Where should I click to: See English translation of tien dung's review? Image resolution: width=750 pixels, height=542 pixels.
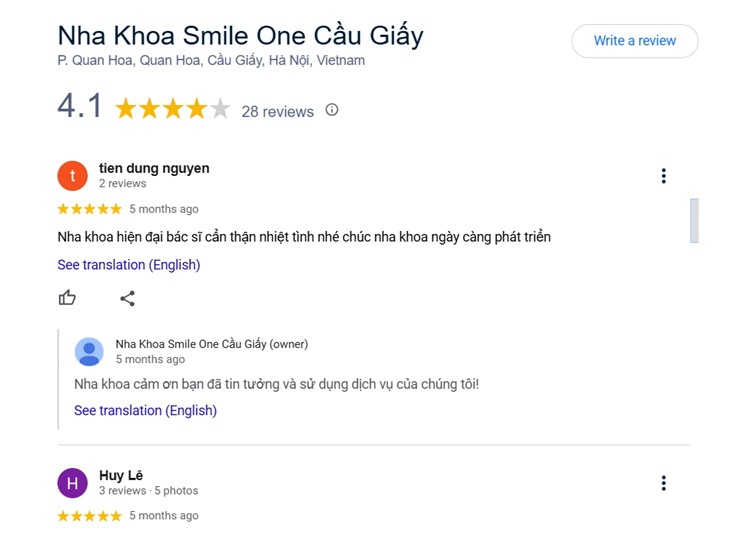coord(129,265)
